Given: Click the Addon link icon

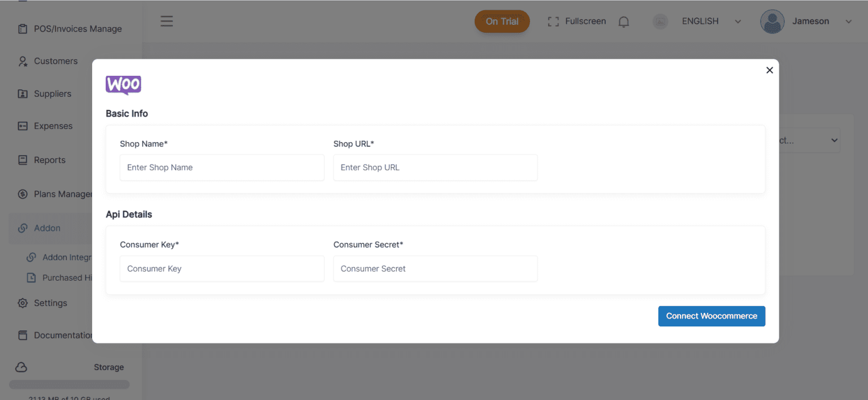Looking at the screenshot, I should tap(23, 228).
